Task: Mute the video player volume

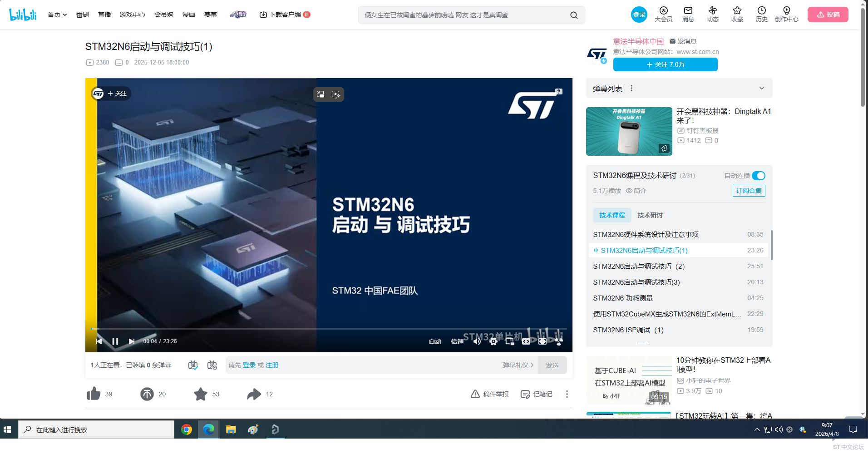Action: [x=477, y=341]
